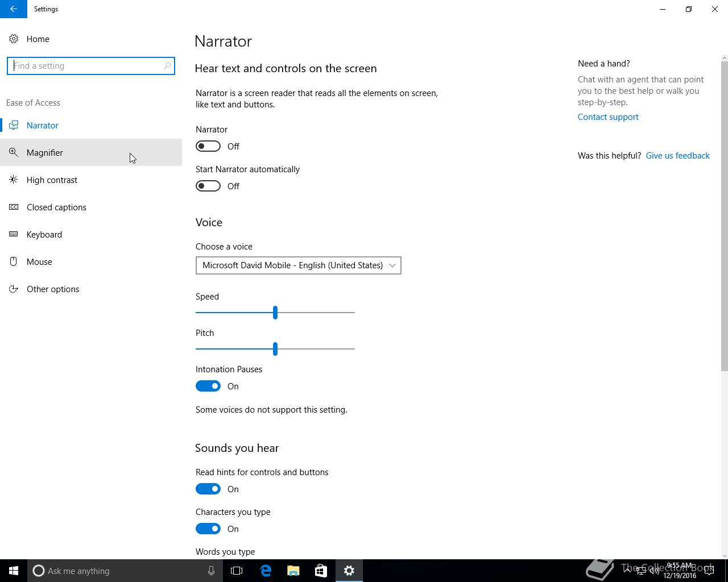The image size is (728, 582).
Task: Open the Store from the taskbar
Action: pyautogui.click(x=321, y=571)
